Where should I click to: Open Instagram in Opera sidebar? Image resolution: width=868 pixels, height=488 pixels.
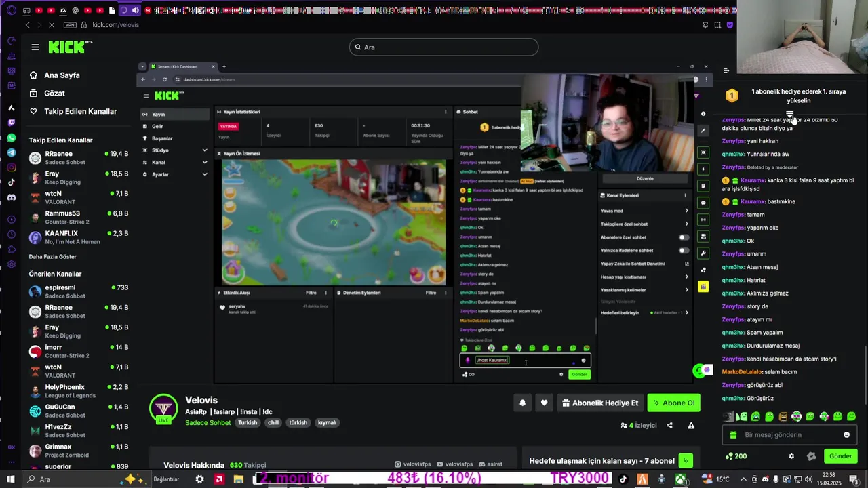pos(12,167)
